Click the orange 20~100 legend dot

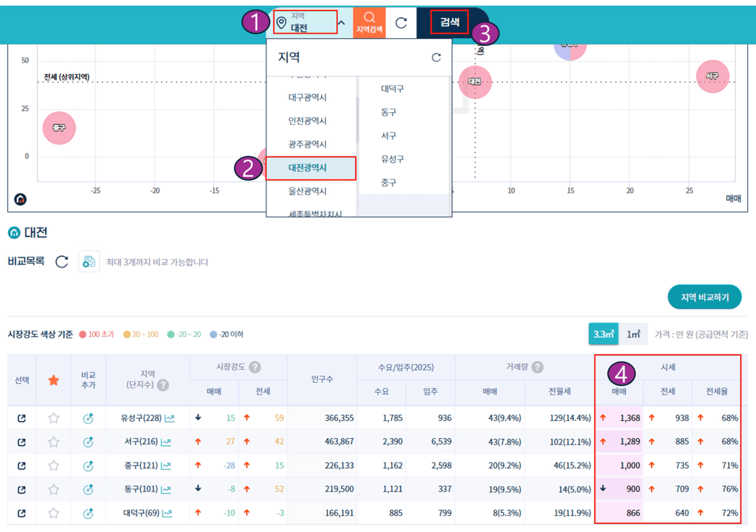click(127, 334)
